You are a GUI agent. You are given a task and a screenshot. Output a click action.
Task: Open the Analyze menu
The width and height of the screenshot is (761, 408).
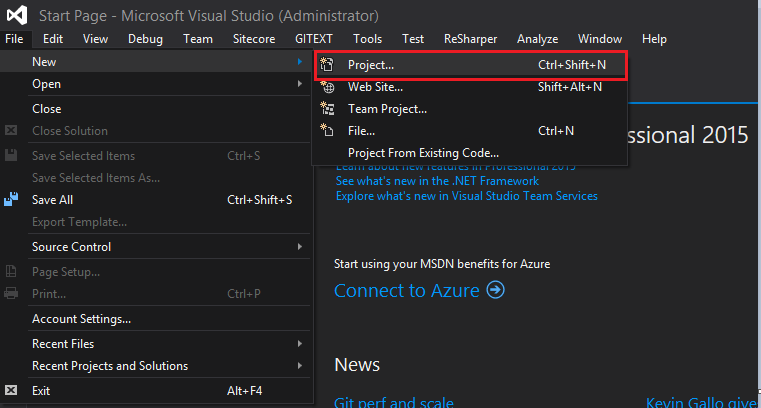pyautogui.click(x=537, y=39)
